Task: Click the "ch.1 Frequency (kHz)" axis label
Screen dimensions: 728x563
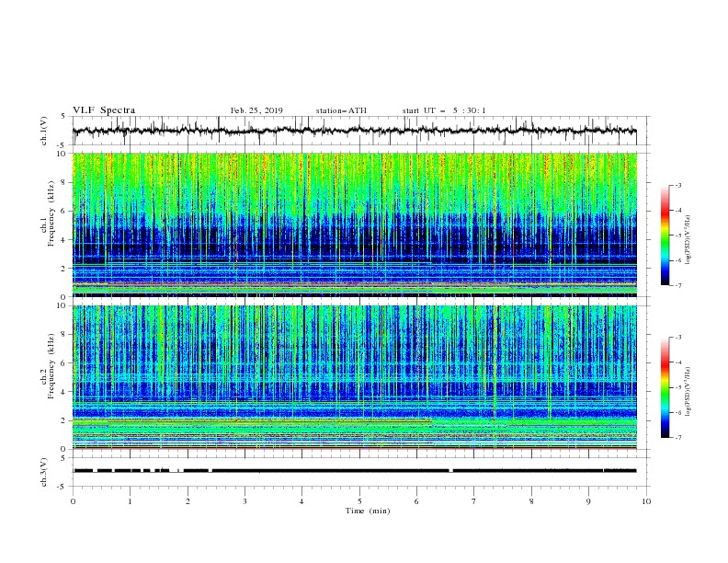Action: (x=48, y=212)
